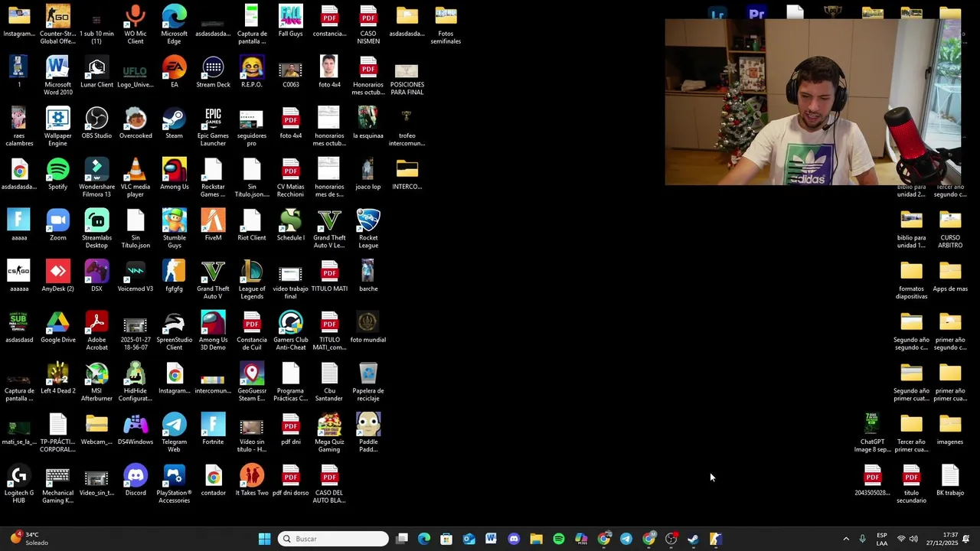Launch R.E.P.O. from the desktop
This screenshot has height=551, width=980.
252,72
